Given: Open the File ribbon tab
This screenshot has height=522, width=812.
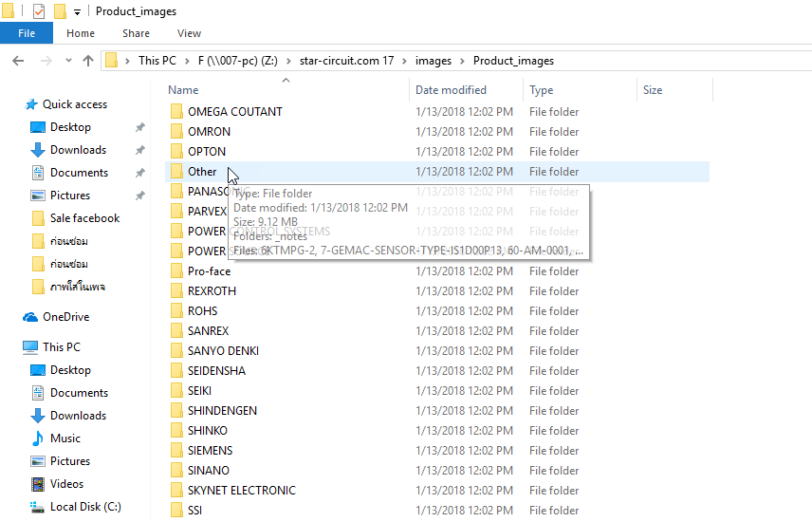Looking at the screenshot, I should pos(27,33).
